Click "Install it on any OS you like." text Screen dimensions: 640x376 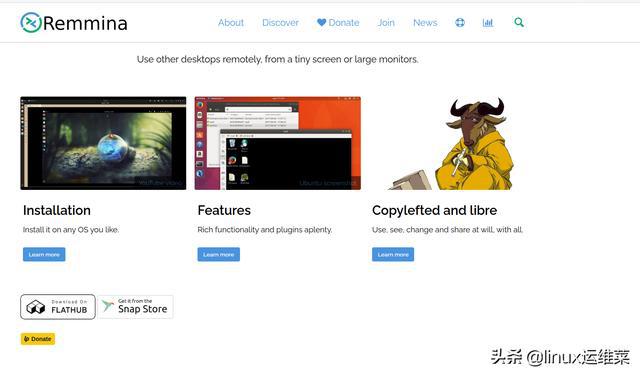[71, 230]
